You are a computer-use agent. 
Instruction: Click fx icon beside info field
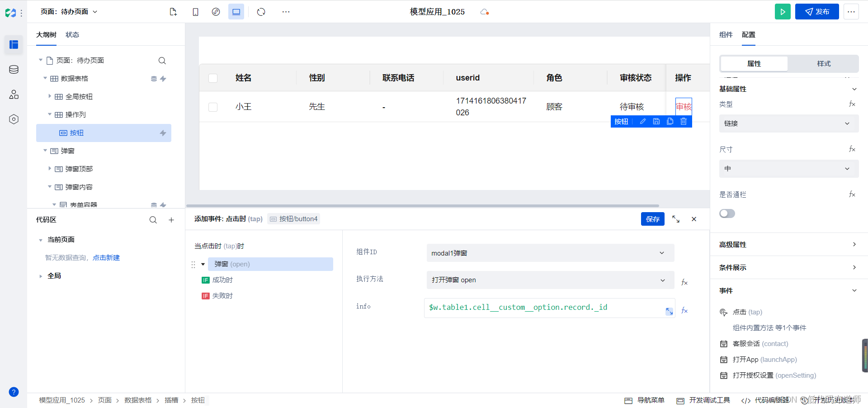click(684, 310)
